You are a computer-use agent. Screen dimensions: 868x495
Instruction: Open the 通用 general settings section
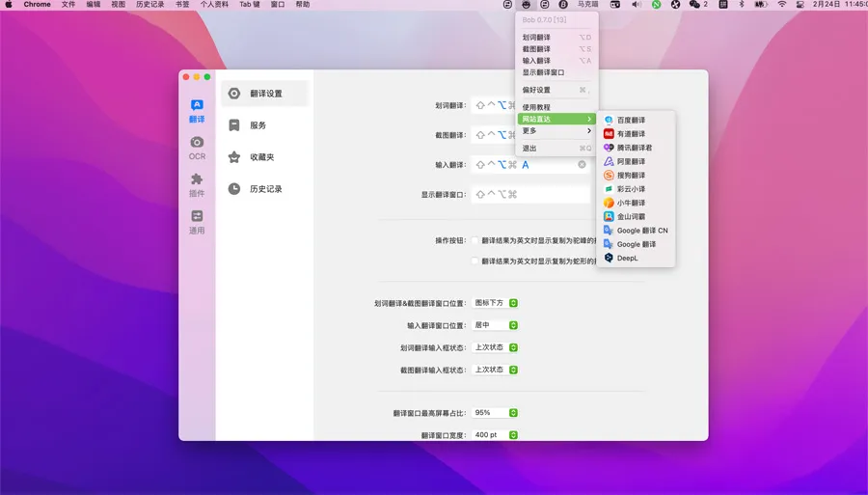tap(197, 222)
